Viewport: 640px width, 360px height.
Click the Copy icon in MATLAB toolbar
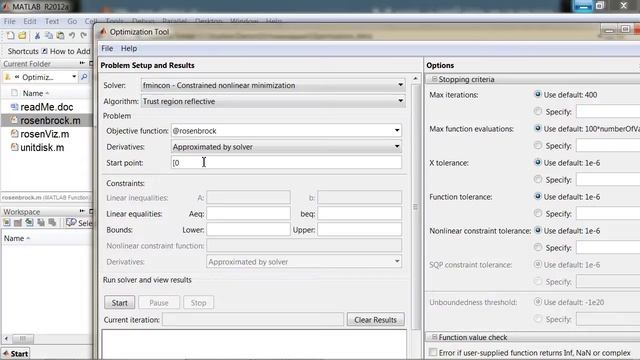click(49, 36)
